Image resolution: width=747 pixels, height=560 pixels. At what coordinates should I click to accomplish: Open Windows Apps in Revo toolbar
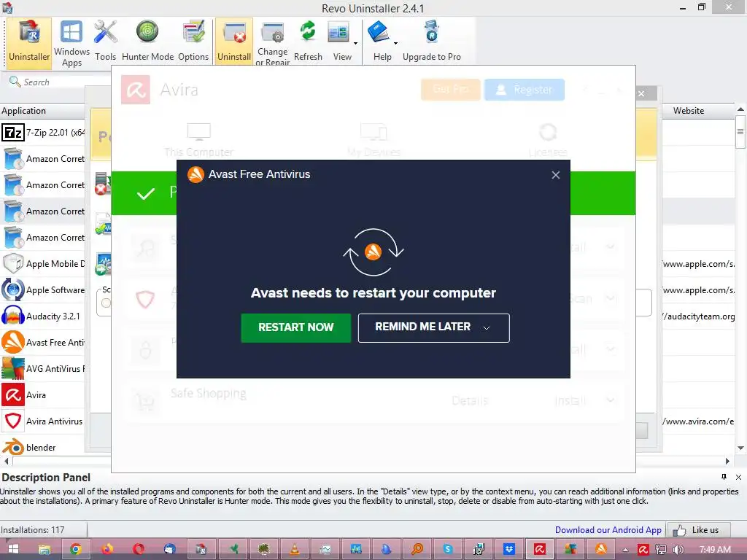(71, 43)
